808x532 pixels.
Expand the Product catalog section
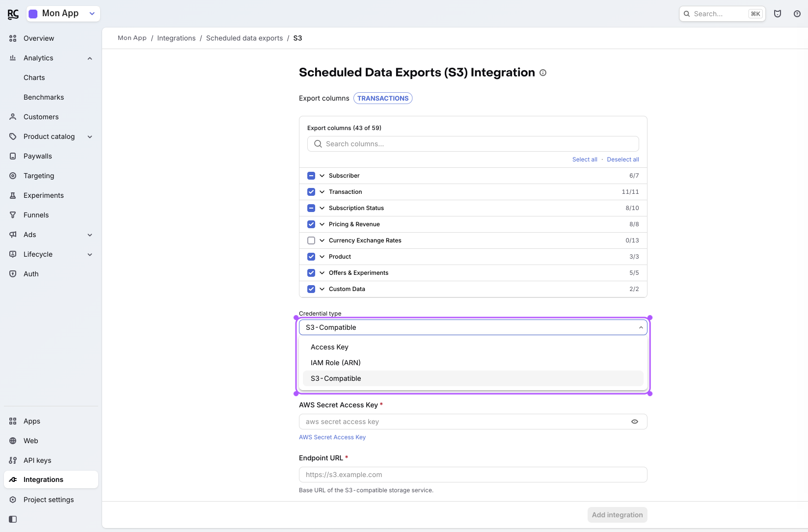click(x=90, y=137)
